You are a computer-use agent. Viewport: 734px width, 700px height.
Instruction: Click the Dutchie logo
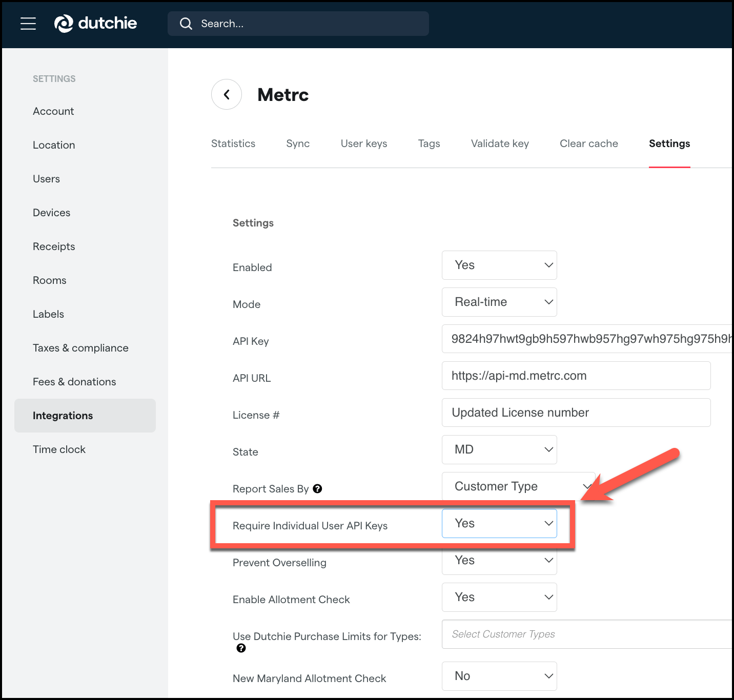[95, 23]
